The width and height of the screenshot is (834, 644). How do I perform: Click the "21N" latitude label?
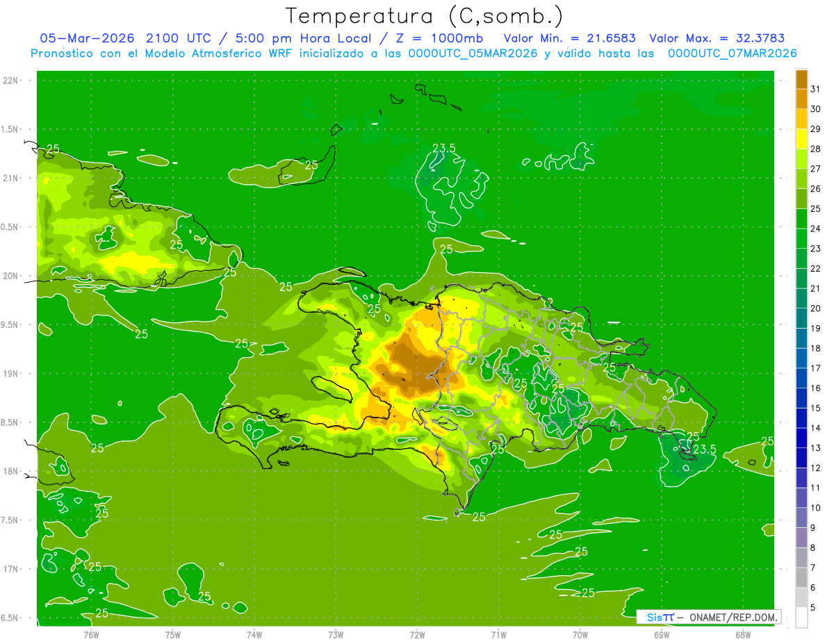[12, 178]
